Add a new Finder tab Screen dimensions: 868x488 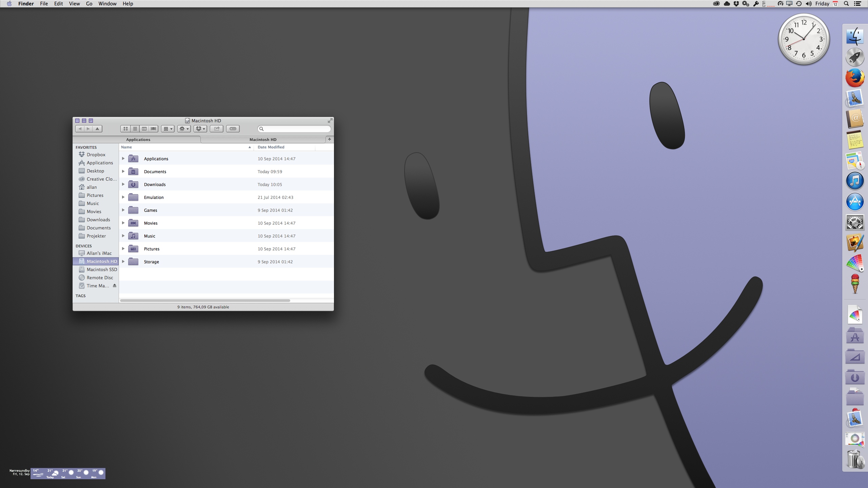[x=330, y=139]
